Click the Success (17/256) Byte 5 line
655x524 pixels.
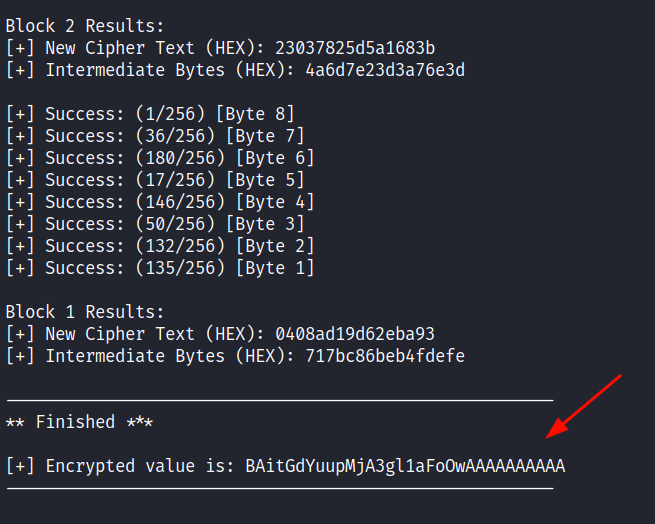(155, 180)
